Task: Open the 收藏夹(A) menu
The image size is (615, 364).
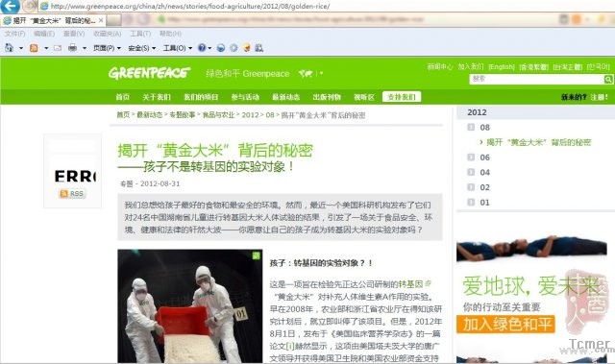Action: 107,34
